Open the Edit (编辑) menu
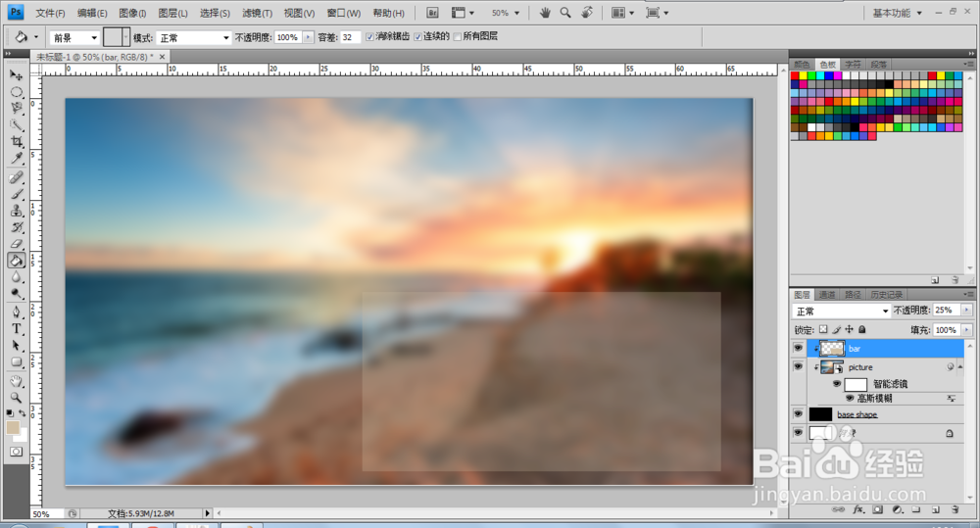 (92, 13)
